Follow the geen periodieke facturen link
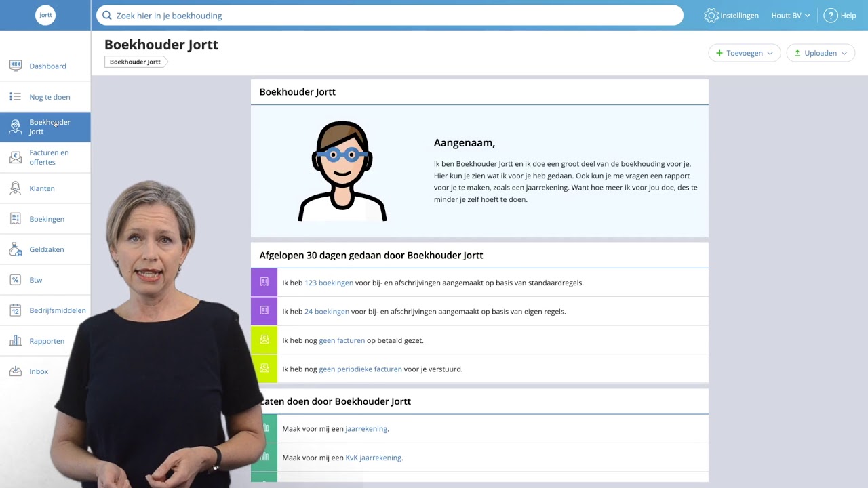Viewport: 868px width, 488px height. point(360,369)
